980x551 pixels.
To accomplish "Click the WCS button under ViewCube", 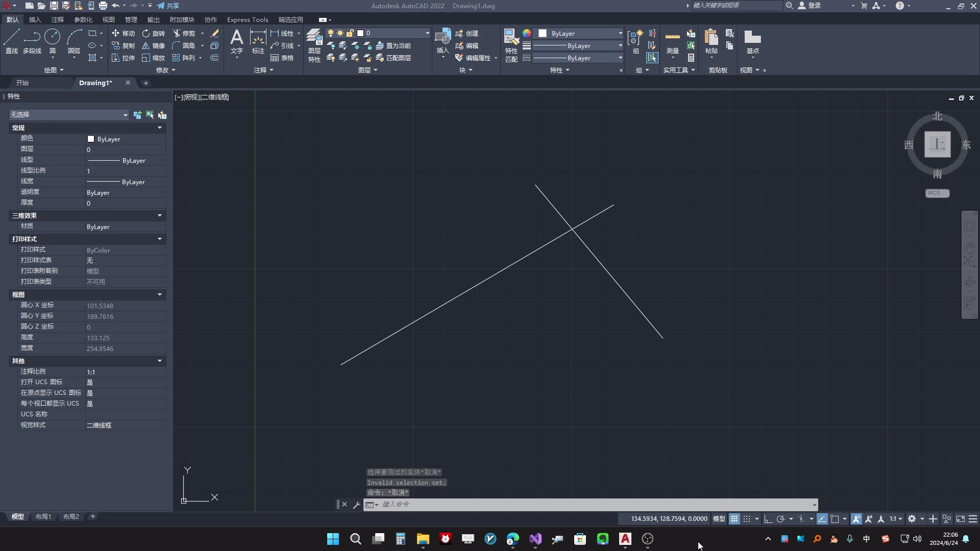I will coord(937,193).
